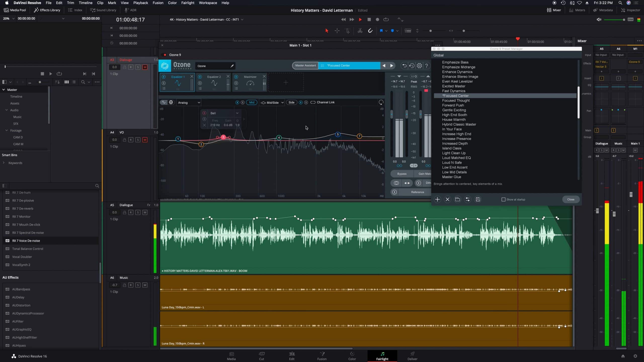Open the Workspace menu
The height and width of the screenshot is (362, 644).
click(x=208, y=3)
